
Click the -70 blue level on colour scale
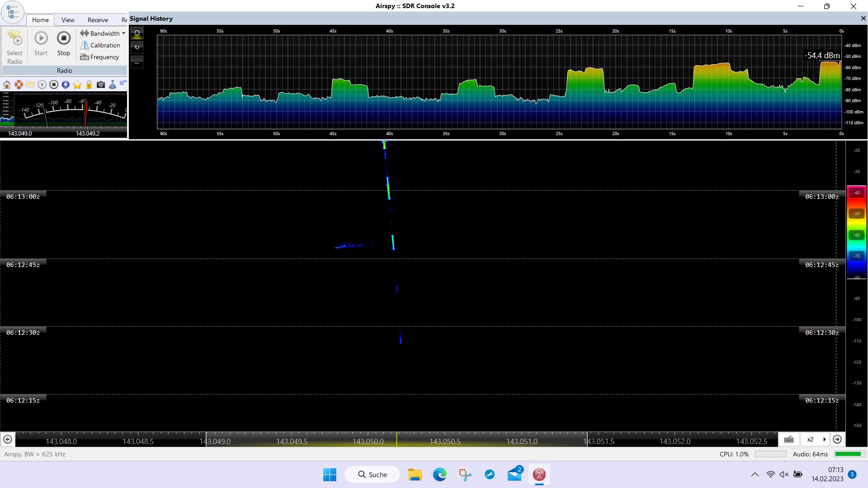[x=857, y=256]
